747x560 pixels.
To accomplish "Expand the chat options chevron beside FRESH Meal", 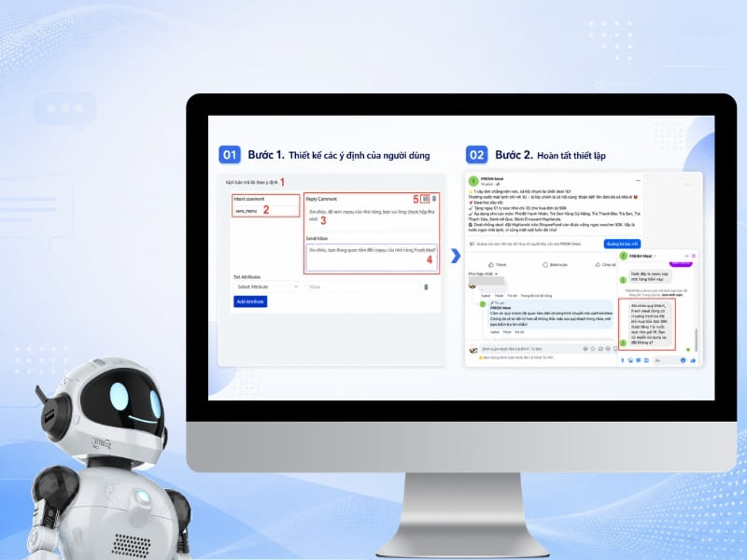I will [x=655, y=256].
